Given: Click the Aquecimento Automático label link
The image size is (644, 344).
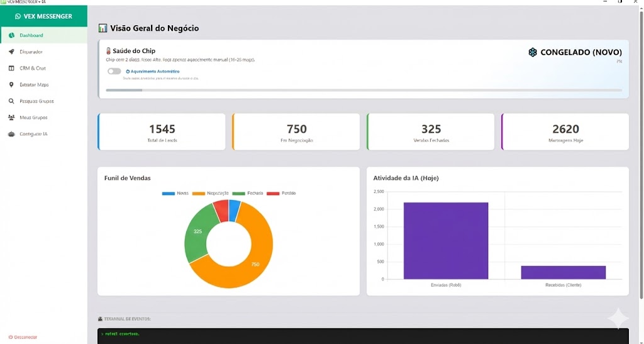Looking at the screenshot, I should [150, 72].
